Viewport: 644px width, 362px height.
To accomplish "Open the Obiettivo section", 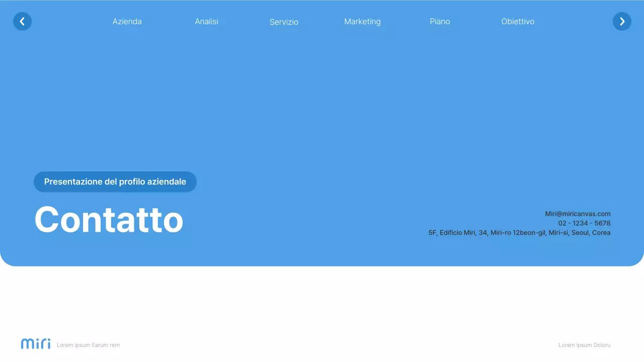I will [x=518, y=21].
